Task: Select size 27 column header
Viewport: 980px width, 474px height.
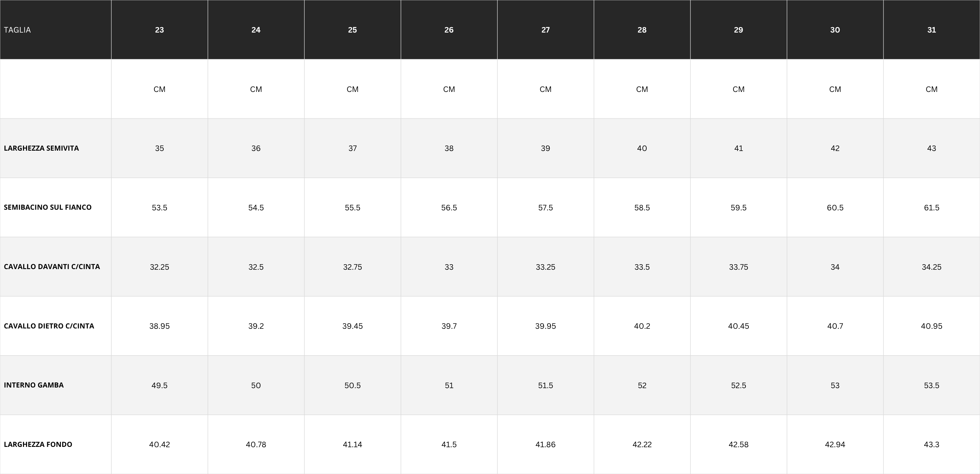Action: point(546,30)
